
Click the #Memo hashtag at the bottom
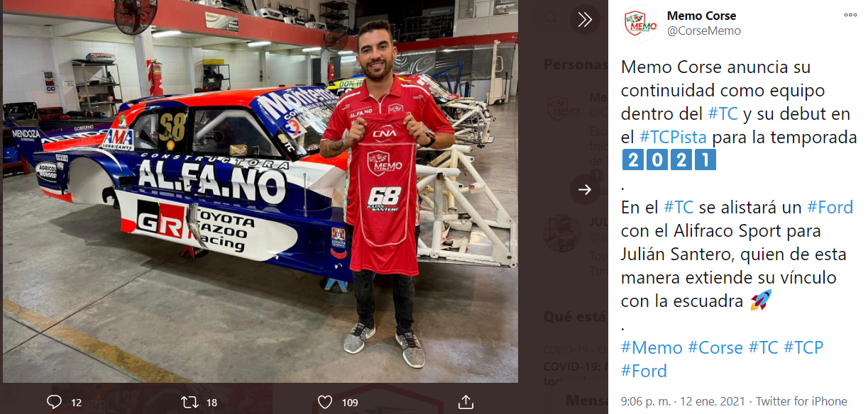click(x=651, y=348)
